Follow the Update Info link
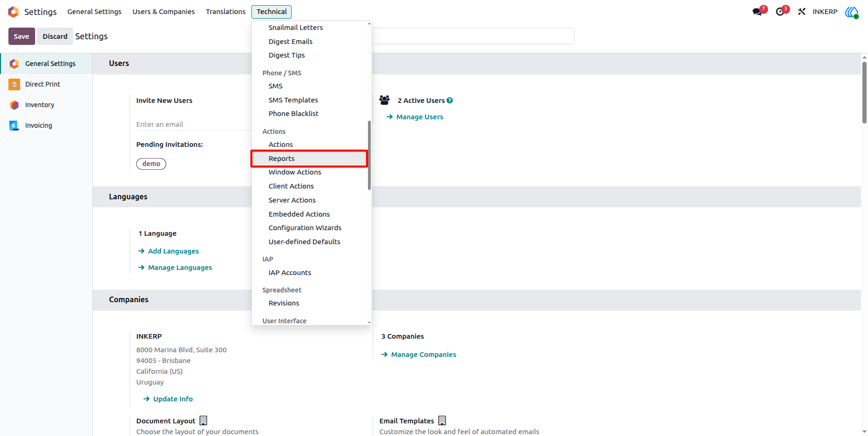The image size is (868, 436). 168,399
